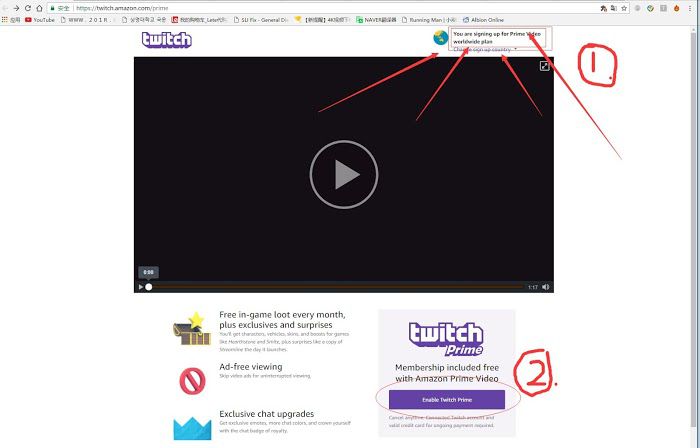Click the blue crown chat icon
This screenshot has height=448, width=700.
[x=192, y=428]
